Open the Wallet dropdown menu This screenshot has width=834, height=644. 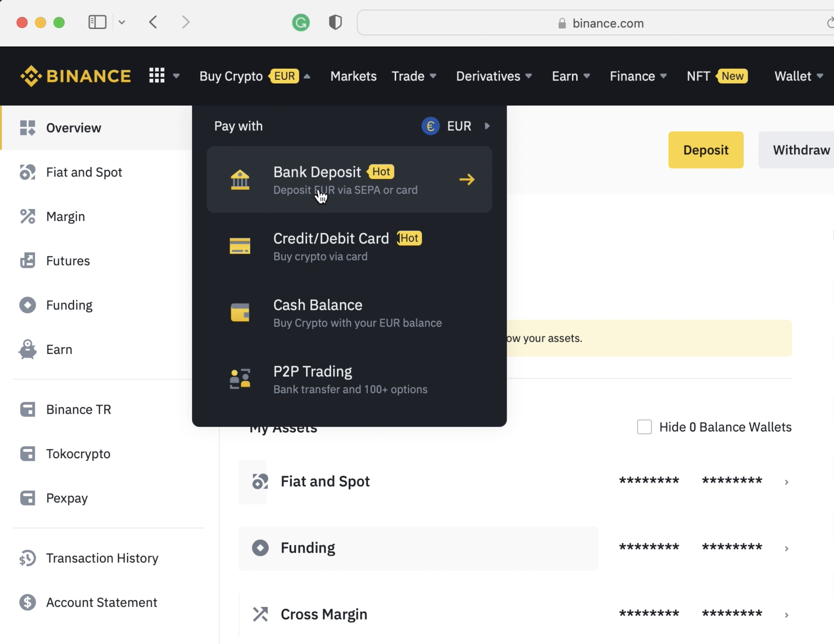point(799,76)
